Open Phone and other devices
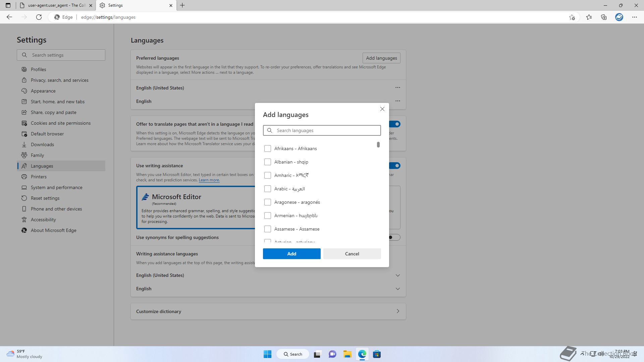Viewport: 644px width, 362px height. click(61, 209)
